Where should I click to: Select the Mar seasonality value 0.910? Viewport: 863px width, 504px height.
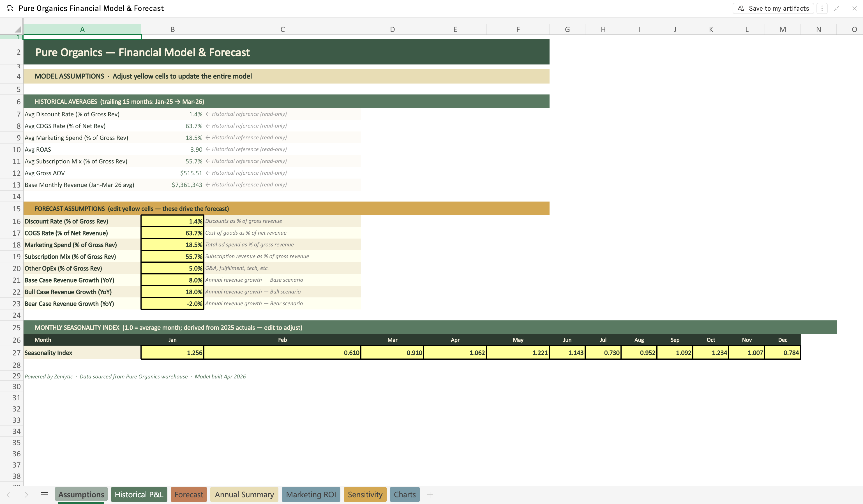click(x=393, y=353)
